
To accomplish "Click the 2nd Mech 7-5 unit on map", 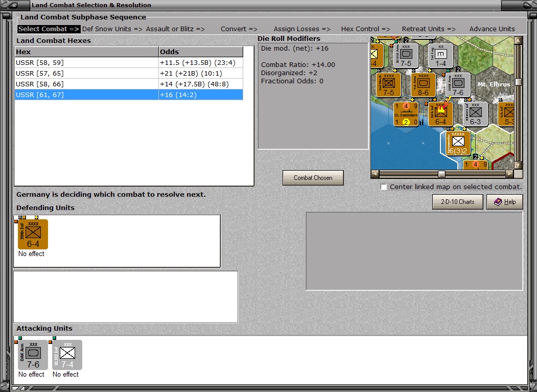I will pos(388,85).
